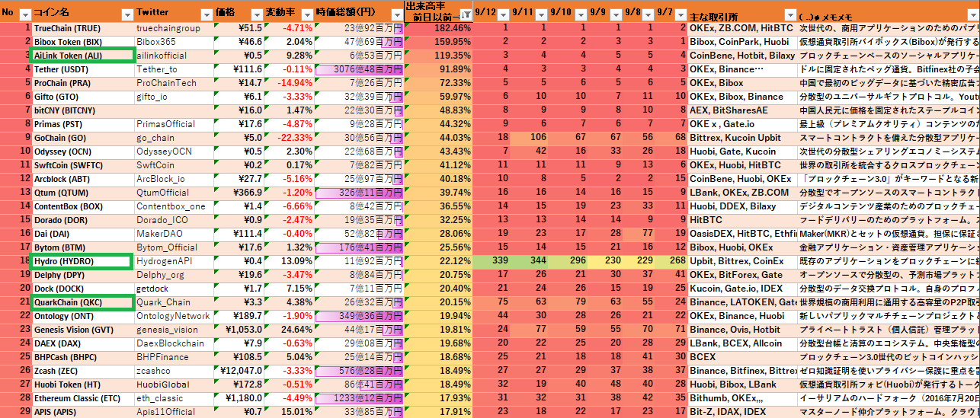The height and width of the screenshot is (418, 980).
Task: Expand the 9/11 column filter arrow
Action: 543,14
